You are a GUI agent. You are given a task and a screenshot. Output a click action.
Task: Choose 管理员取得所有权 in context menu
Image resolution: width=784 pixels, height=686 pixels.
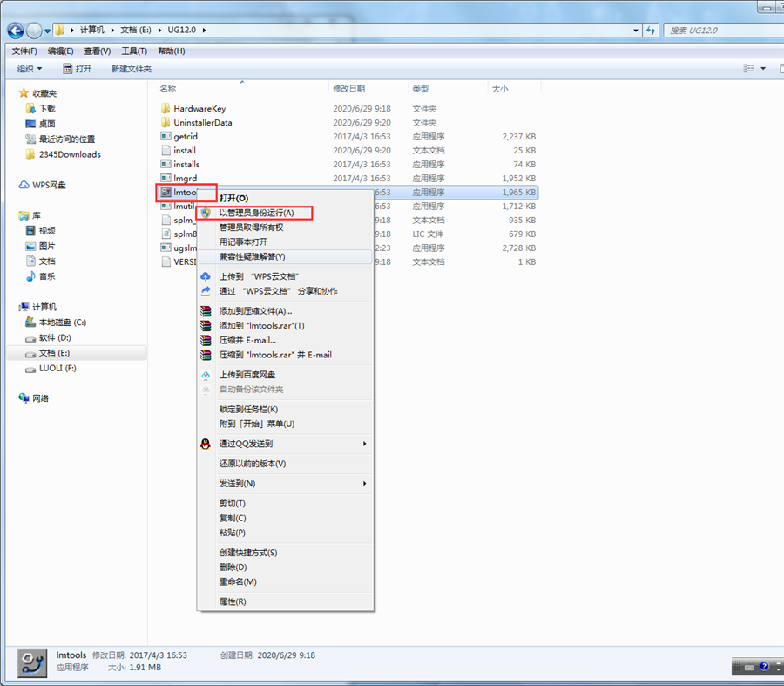[285, 228]
